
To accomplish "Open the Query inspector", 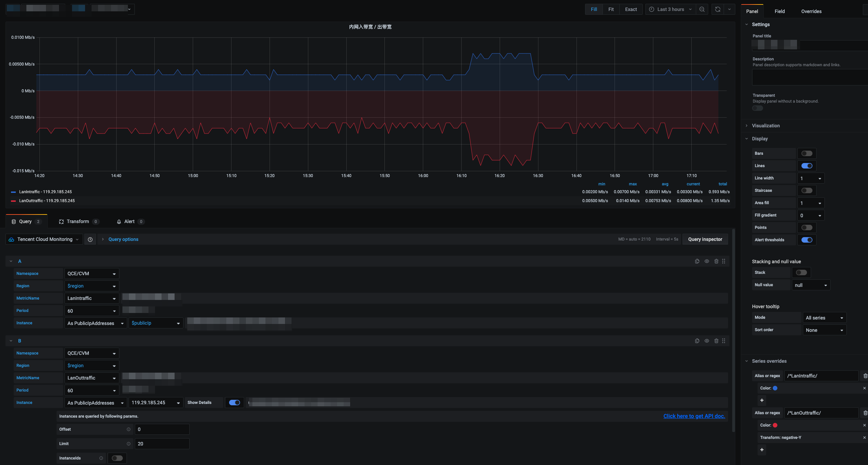I will point(705,239).
